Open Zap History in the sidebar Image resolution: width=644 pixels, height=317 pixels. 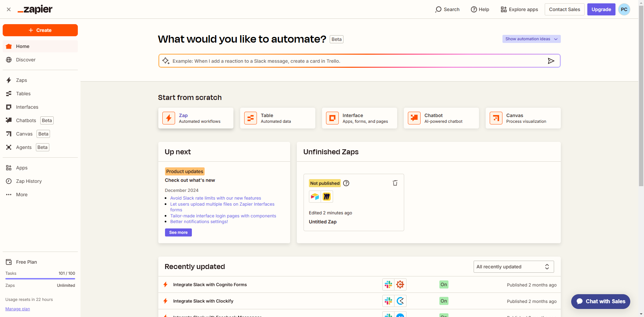pyautogui.click(x=29, y=181)
